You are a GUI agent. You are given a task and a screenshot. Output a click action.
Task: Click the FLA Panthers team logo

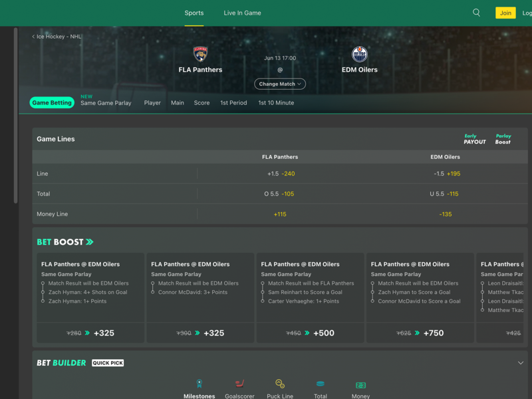[x=200, y=54]
